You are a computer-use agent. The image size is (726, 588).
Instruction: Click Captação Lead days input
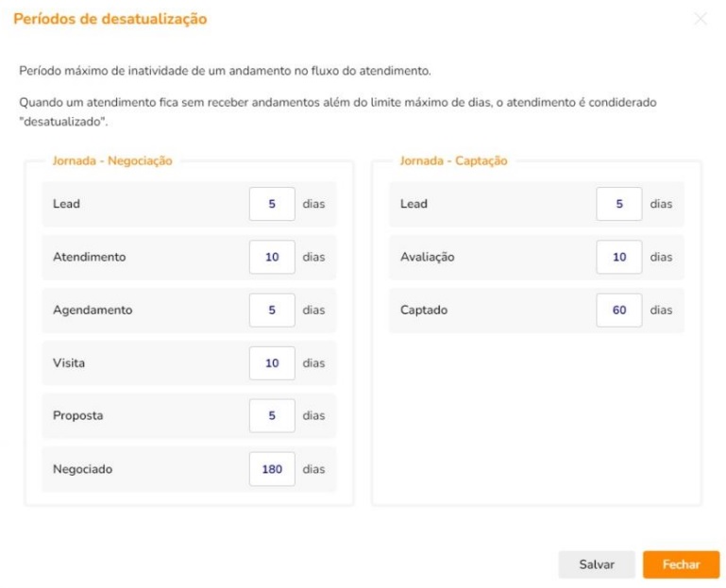[619, 204]
